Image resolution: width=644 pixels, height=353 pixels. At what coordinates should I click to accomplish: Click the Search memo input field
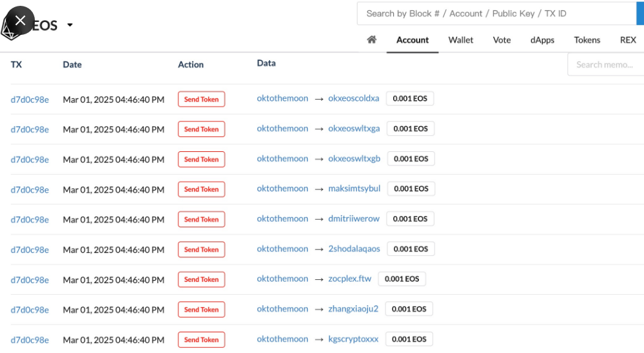[x=606, y=65]
